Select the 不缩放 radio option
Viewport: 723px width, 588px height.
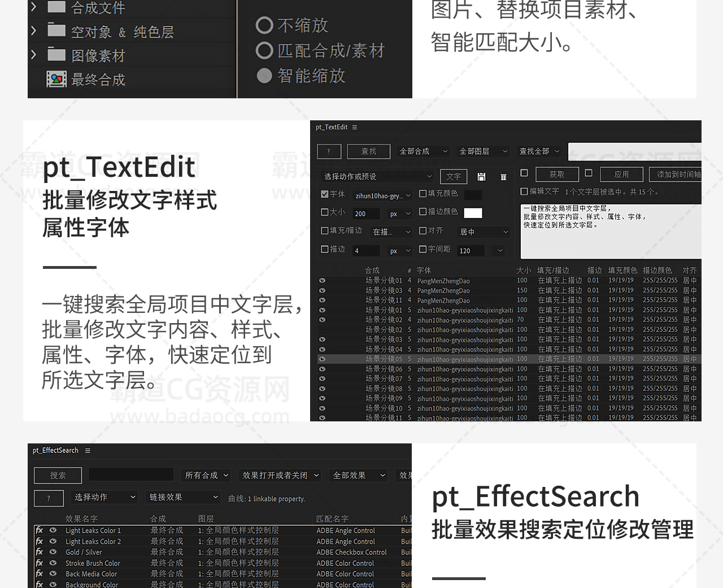point(264,25)
